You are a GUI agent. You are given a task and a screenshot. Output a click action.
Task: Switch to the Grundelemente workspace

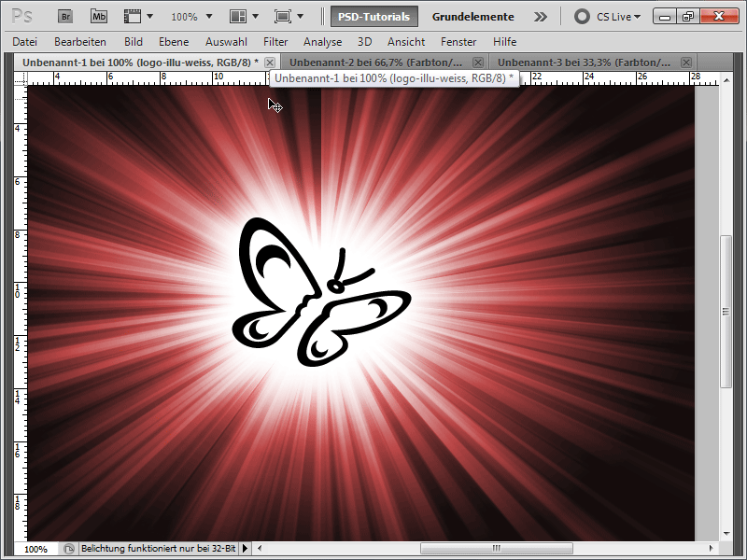coord(472,17)
